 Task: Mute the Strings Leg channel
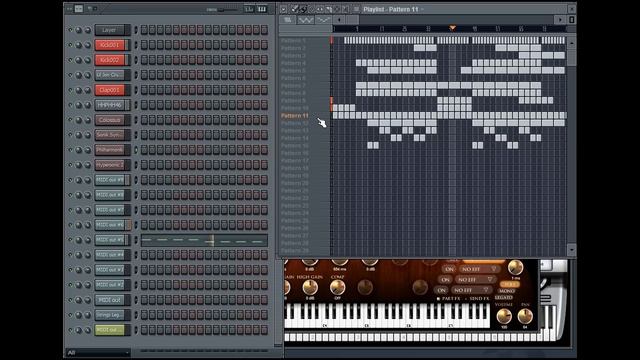coord(70,315)
